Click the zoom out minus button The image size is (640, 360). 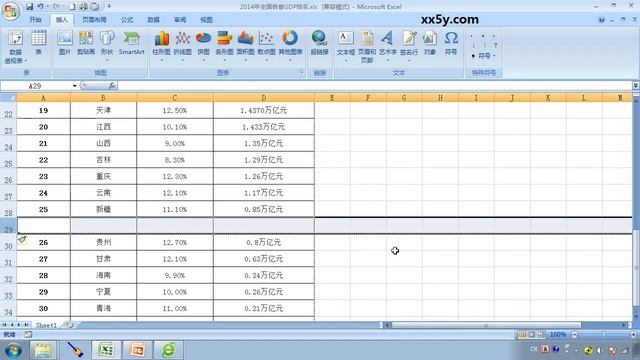[574, 335]
